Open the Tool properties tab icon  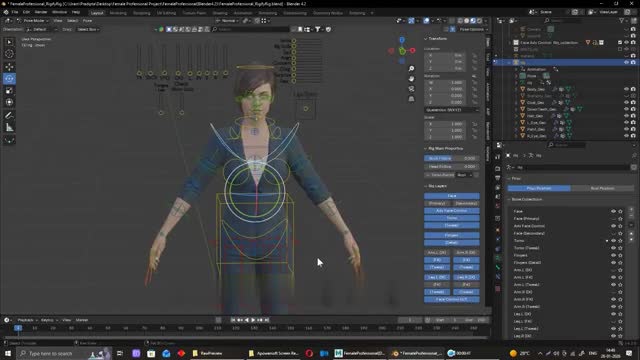[x=498, y=157]
